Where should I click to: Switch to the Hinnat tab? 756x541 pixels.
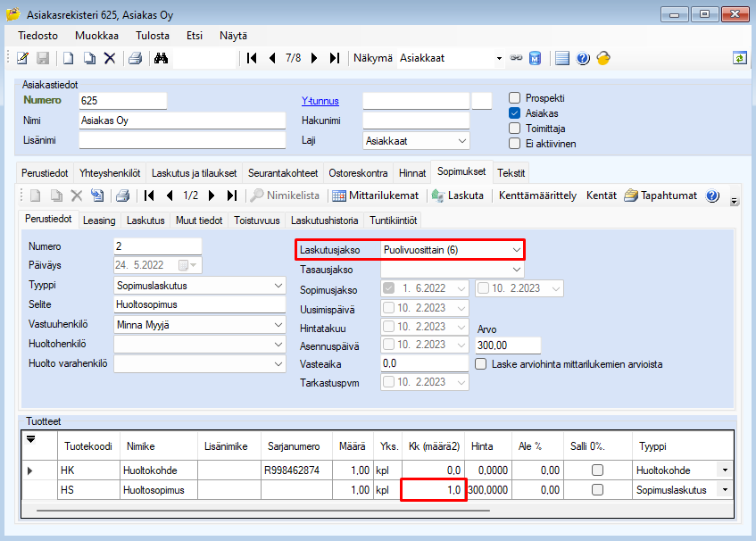[412, 173]
